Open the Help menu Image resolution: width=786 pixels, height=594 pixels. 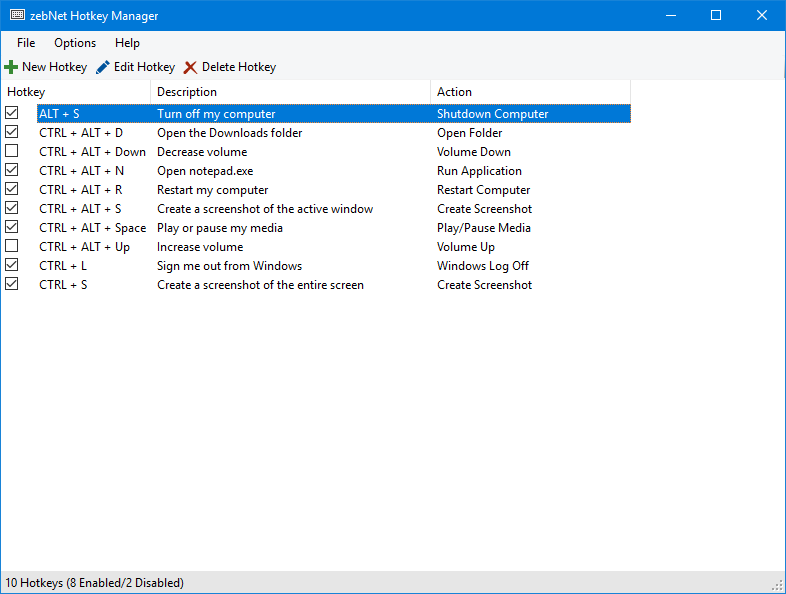point(127,43)
